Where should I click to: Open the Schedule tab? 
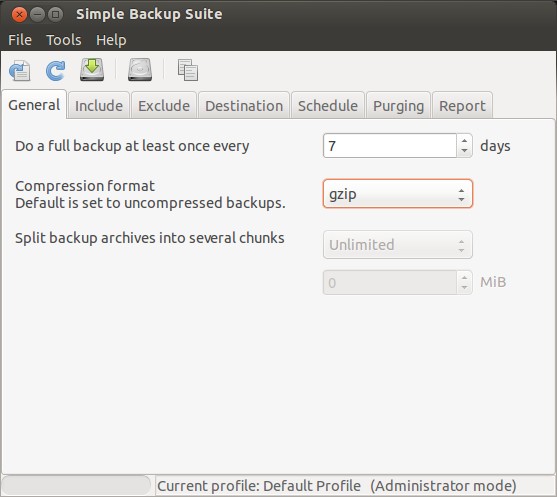coord(328,106)
